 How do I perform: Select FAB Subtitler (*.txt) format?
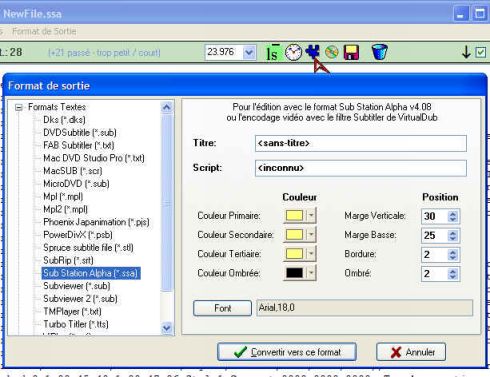pyautogui.click(x=79, y=145)
